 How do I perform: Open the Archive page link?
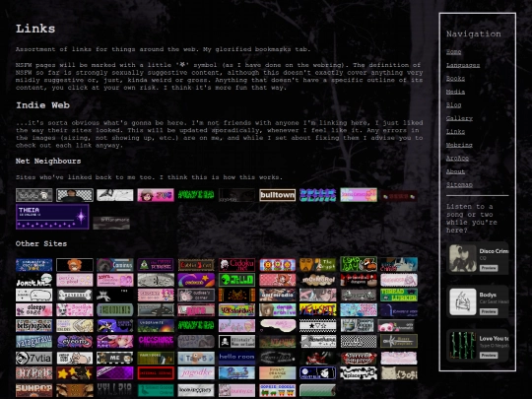click(x=457, y=158)
